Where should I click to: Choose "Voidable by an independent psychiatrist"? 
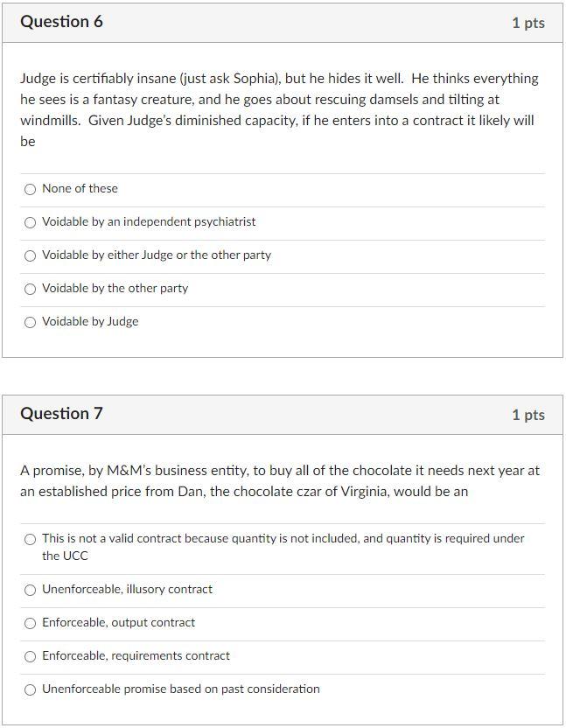[x=31, y=221]
